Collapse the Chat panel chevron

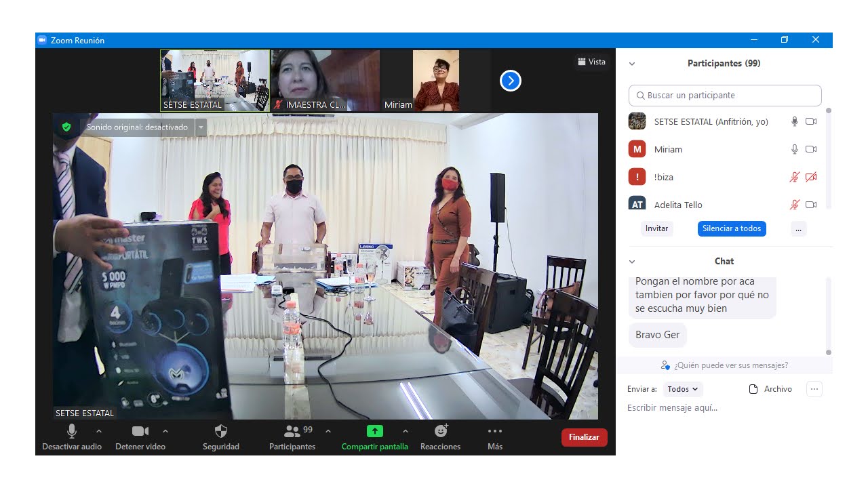pyautogui.click(x=632, y=262)
